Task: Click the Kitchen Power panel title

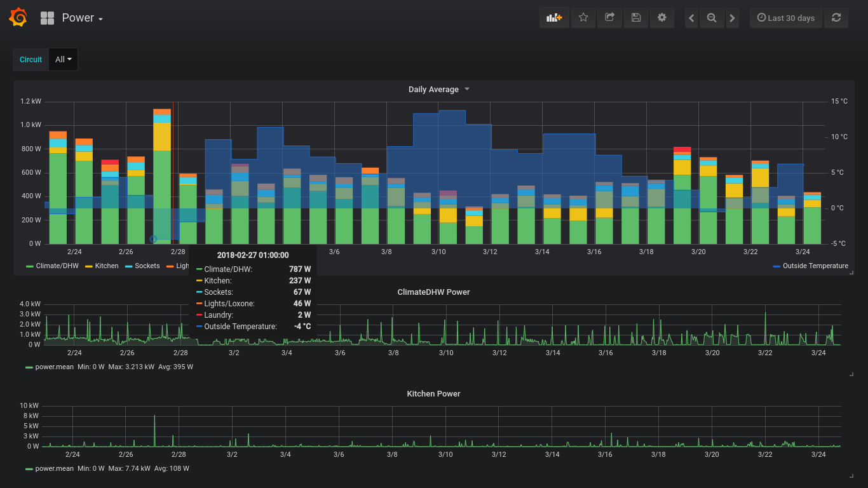Action: 433,394
